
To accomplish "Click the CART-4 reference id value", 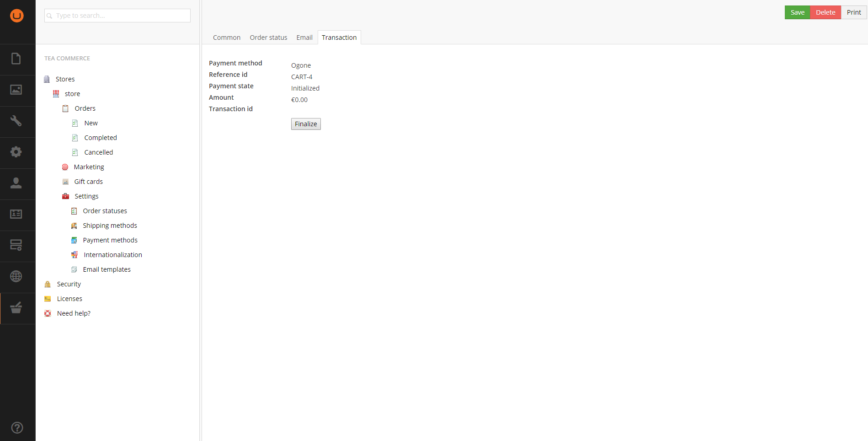I will tap(302, 77).
